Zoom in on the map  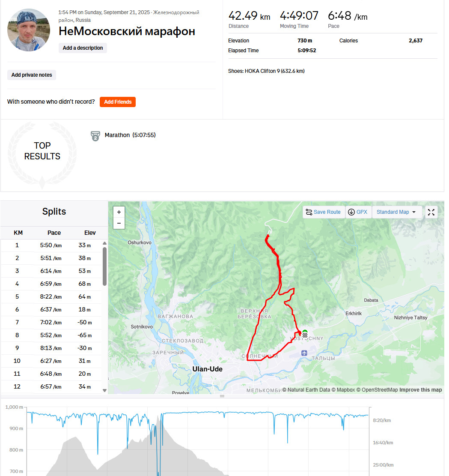click(x=119, y=212)
